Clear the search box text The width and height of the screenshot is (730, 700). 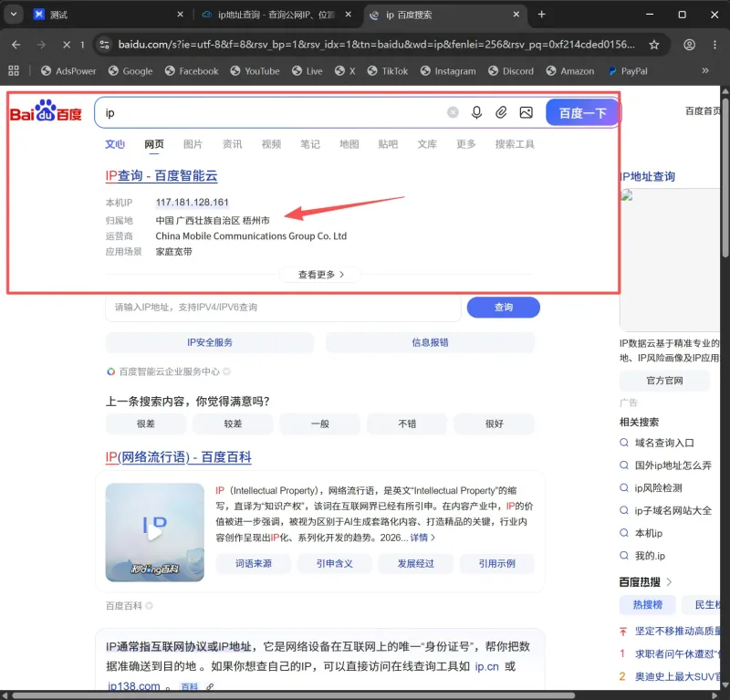pos(453,112)
